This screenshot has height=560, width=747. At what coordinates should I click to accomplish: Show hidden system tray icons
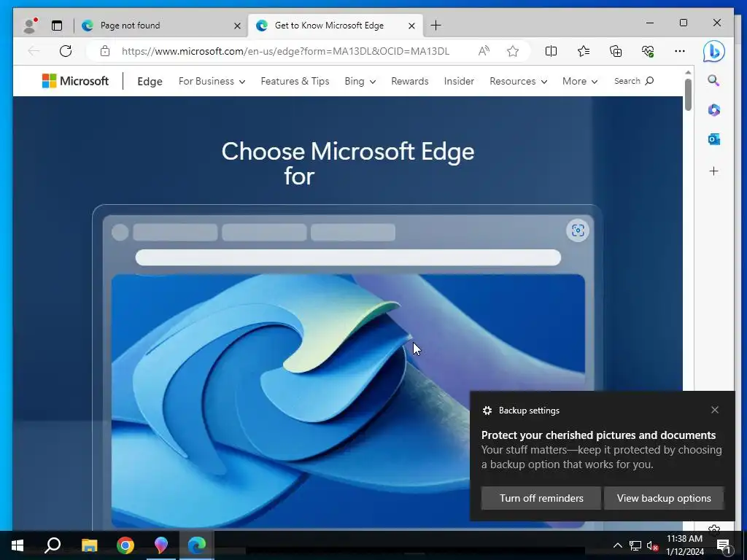pos(617,545)
